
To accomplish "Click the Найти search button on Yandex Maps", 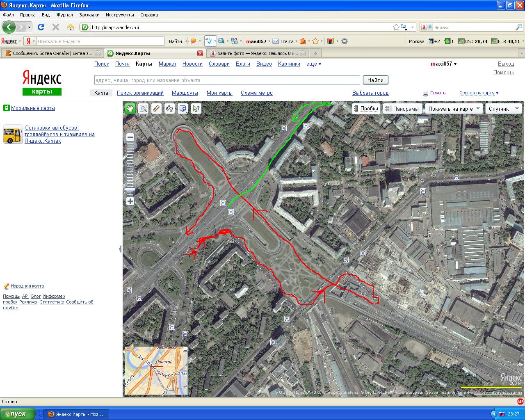I will click(x=375, y=80).
